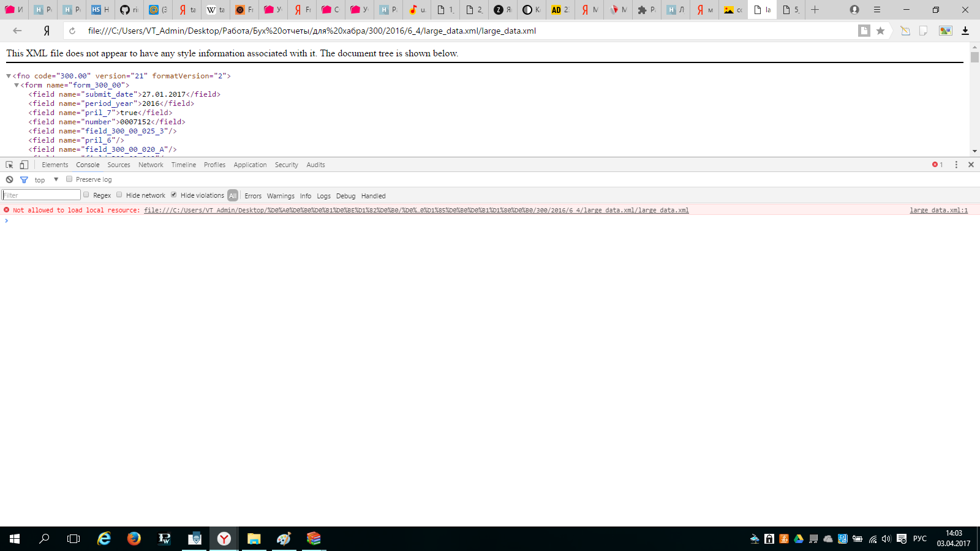The height and width of the screenshot is (551, 980).
Task: Click the browser address bar URL
Action: (312, 31)
